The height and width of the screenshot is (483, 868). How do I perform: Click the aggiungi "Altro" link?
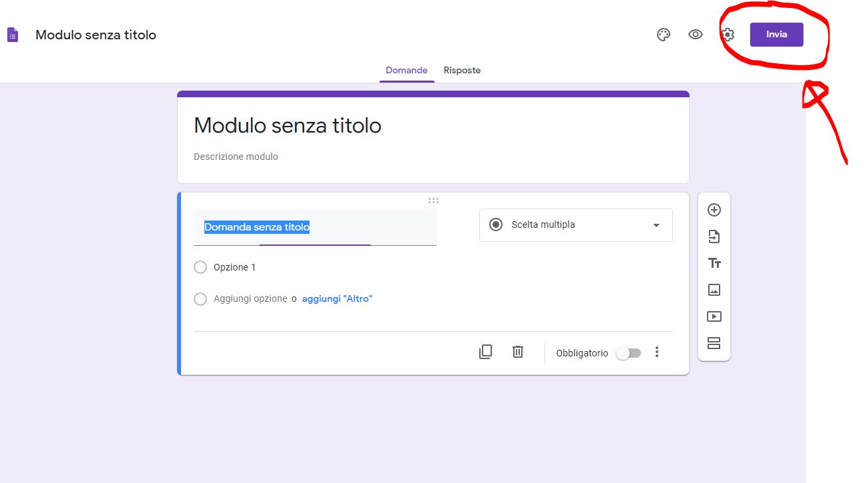click(x=337, y=299)
